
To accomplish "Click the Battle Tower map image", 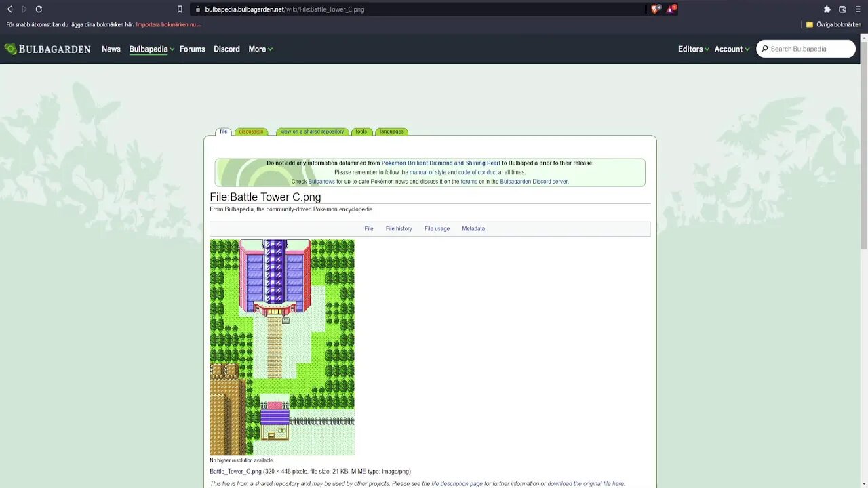I will pyautogui.click(x=282, y=347).
